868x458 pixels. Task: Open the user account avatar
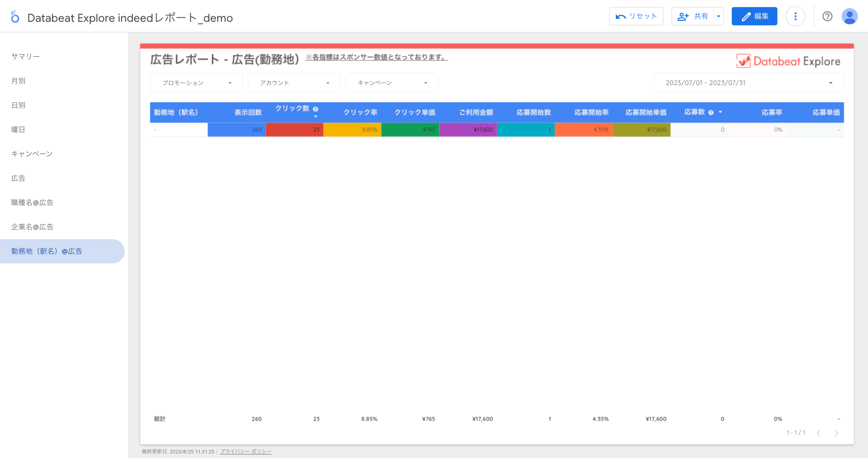tap(850, 16)
